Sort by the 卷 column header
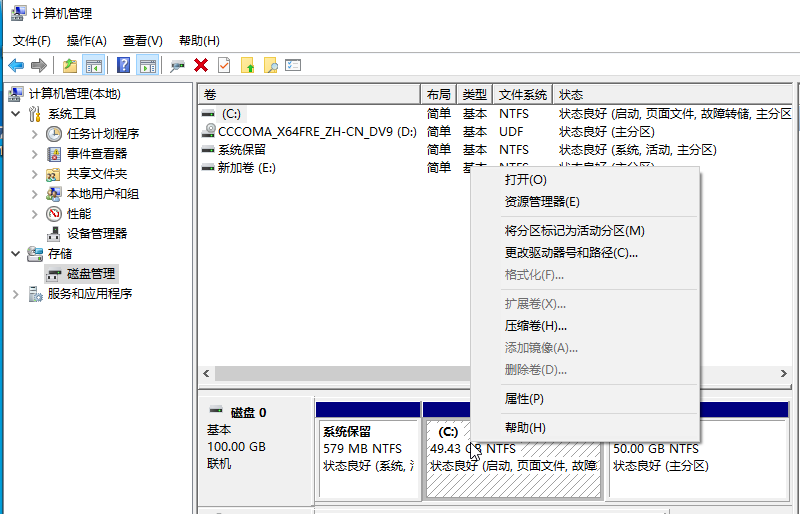Viewport: 800px width, 514px height. [x=310, y=94]
